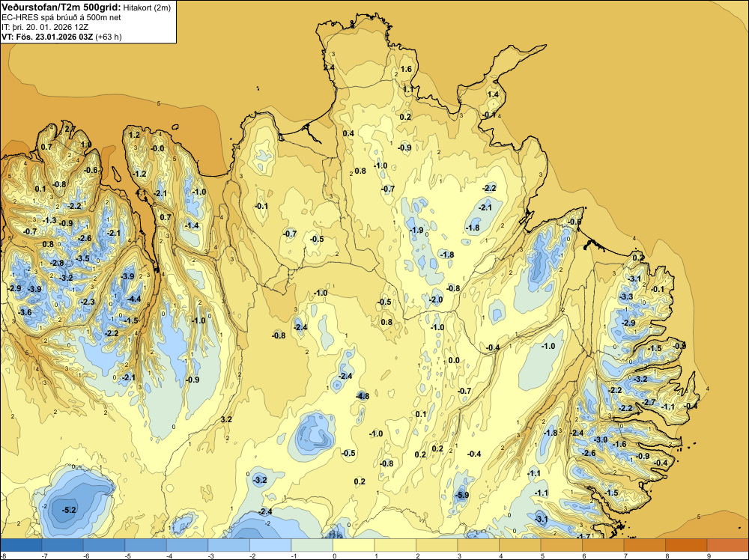Select the legend color band between -5 and -4
Screen dimensions: 749x560
146,545
